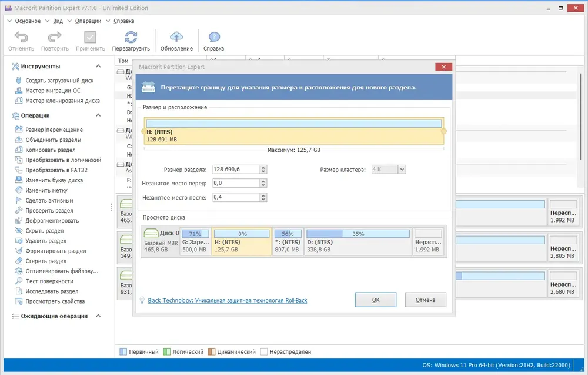
Task: Collapse the Инструменты section
Action: point(98,66)
